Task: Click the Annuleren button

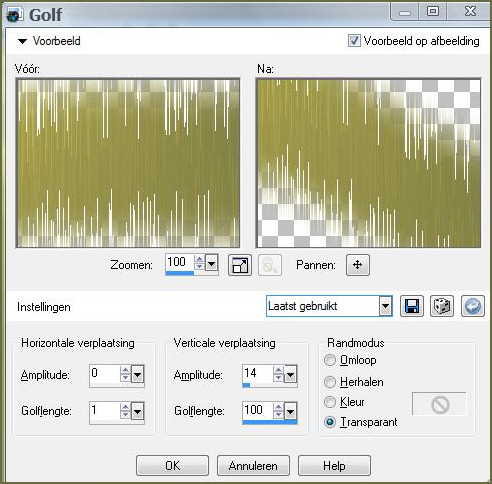Action: click(x=253, y=465)
